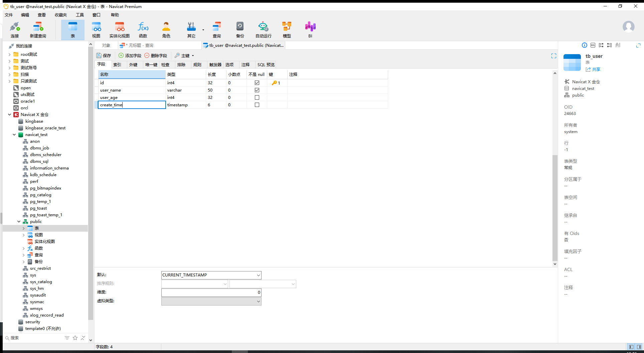Image resolution: width=644 pixels, height=353 pixels.
Task: Click the info icon in right panel
Action: point(585,45)
